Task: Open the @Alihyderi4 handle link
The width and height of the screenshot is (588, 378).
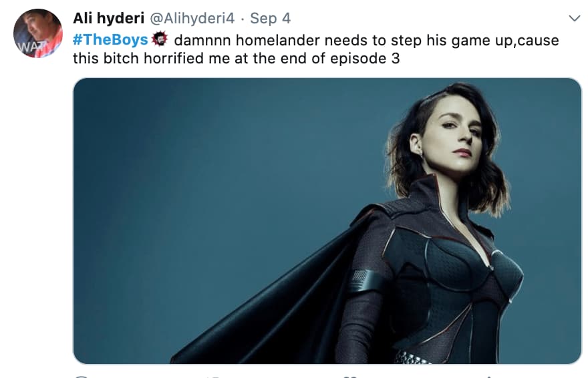Action: click(192, 18)
